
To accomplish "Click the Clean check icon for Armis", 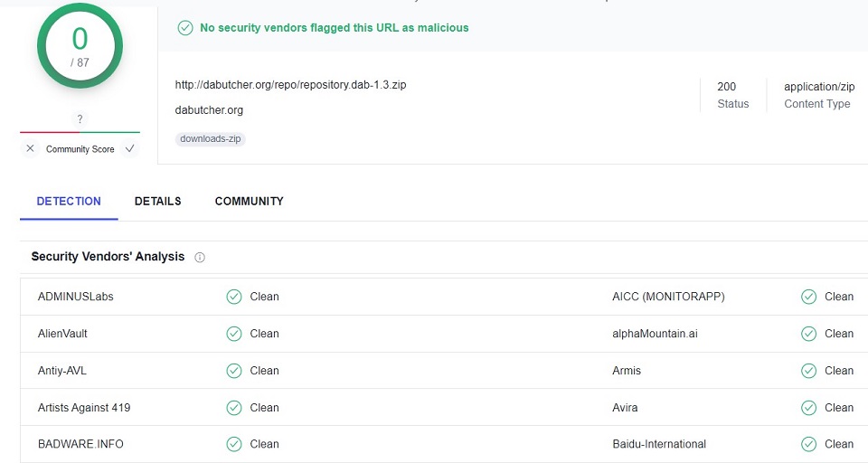I will [808, 371].
